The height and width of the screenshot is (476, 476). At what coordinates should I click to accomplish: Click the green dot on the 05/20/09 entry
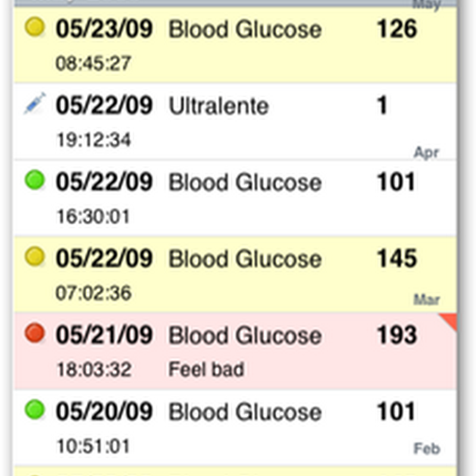tap(35, 409)
